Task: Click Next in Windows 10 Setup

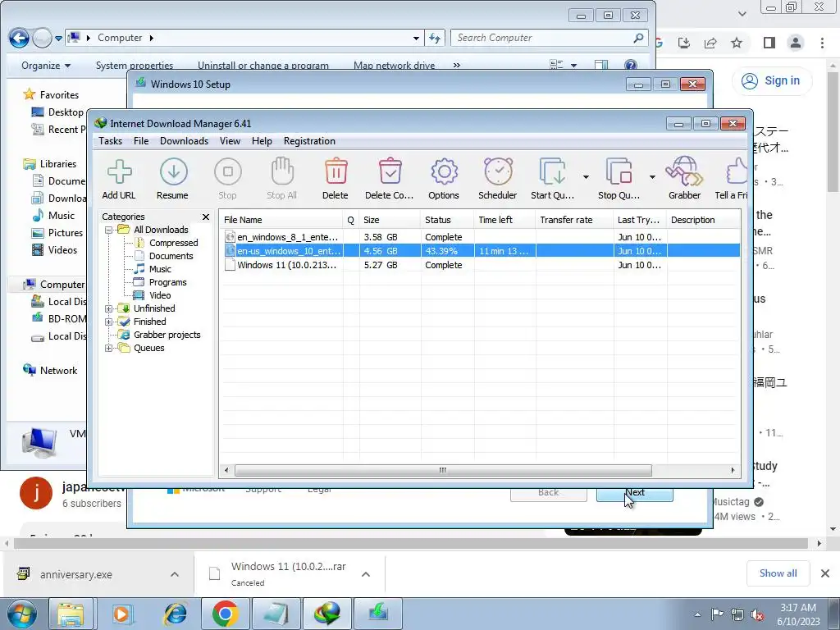Action: (x=634, y=492)
